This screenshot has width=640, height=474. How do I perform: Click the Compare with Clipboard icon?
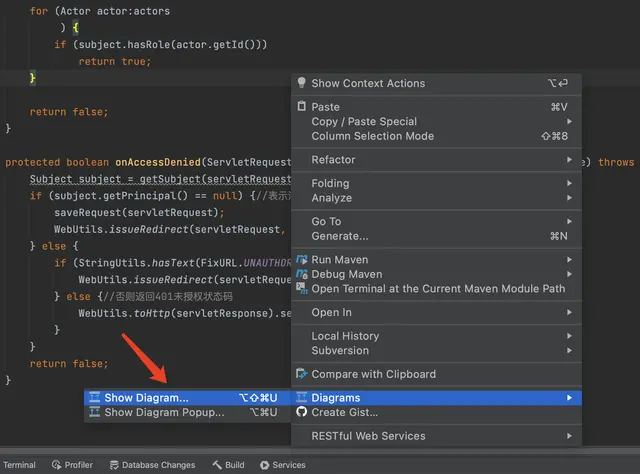(301, 374)
